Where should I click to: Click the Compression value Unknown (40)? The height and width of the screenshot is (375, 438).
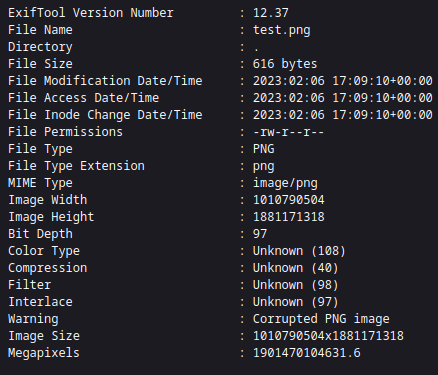pyautogui.click(x=295, y=268)
